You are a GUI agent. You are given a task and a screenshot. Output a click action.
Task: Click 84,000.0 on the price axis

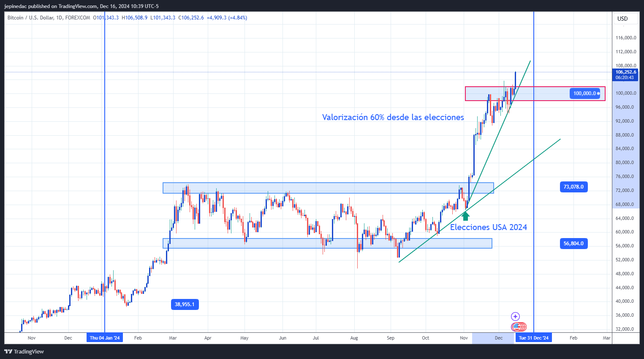[x=625, y=148]
